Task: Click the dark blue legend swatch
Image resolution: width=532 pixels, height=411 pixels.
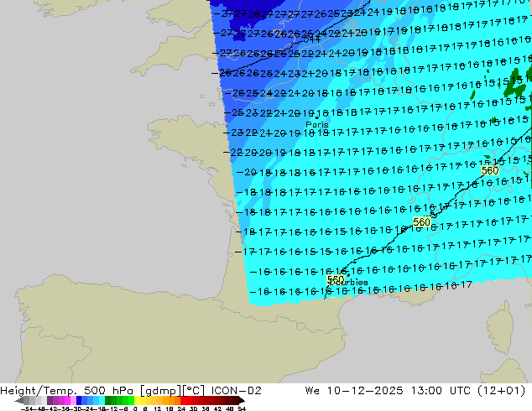Action: click(x=79, y=400)
